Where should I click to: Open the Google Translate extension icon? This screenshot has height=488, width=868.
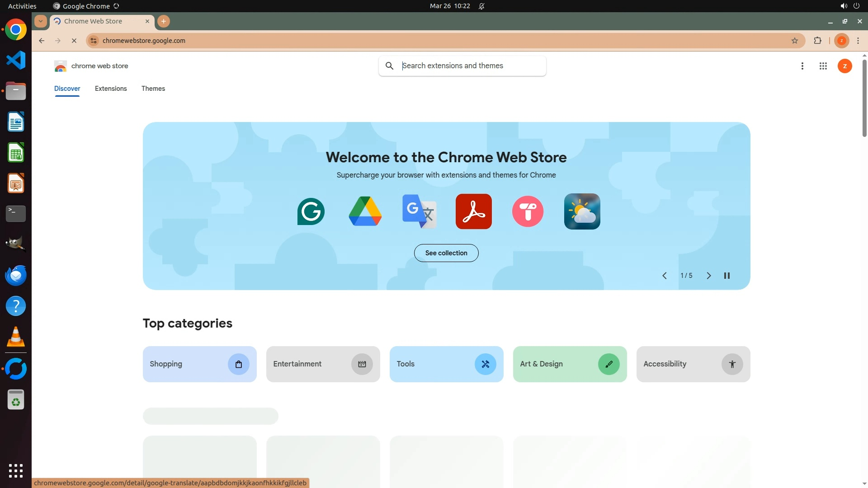click(x=420, y=211)
